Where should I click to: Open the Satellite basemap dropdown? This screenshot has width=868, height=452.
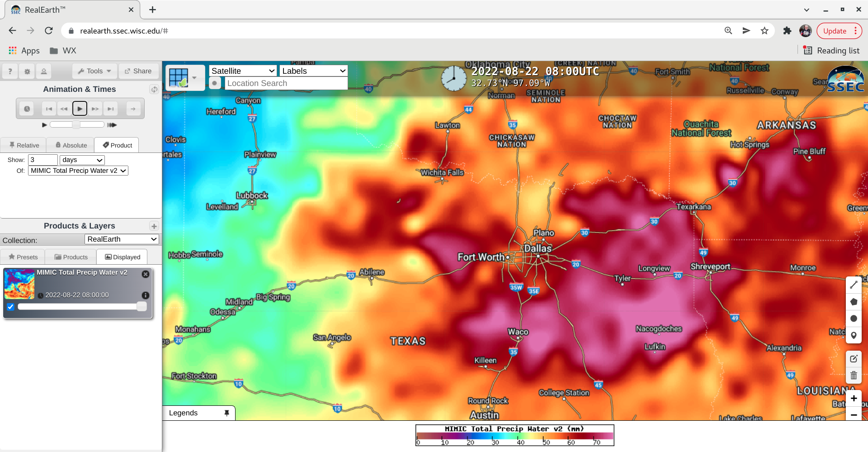click(243, 71)
